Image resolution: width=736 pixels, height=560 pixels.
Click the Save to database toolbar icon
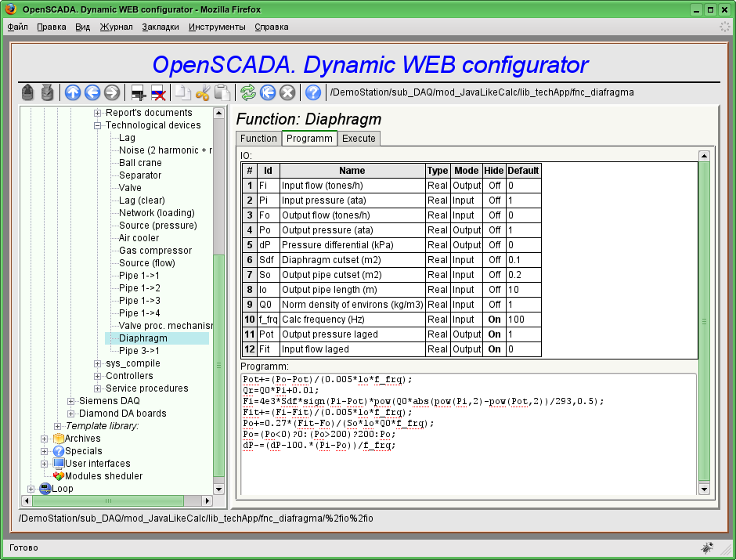(x=47, y=92)
